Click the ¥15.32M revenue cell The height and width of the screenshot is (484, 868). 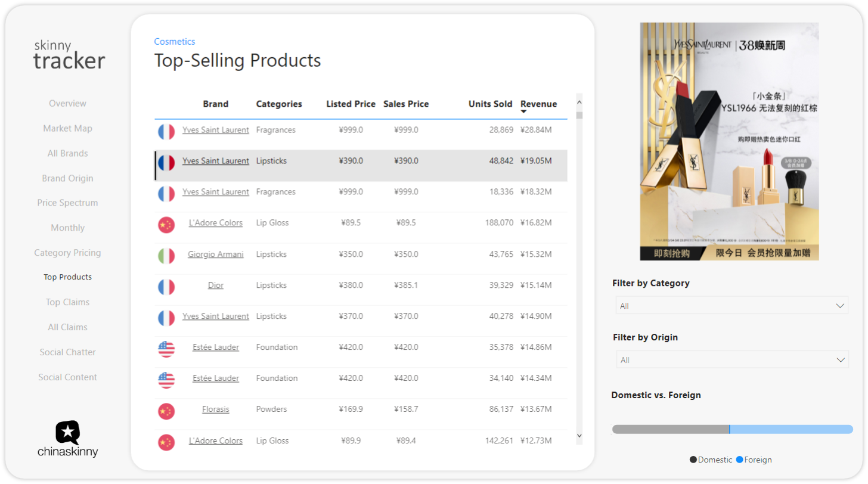536,255
